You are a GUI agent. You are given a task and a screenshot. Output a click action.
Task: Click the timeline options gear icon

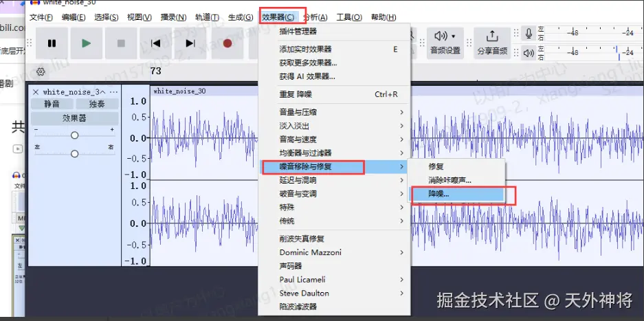(41, 71)
